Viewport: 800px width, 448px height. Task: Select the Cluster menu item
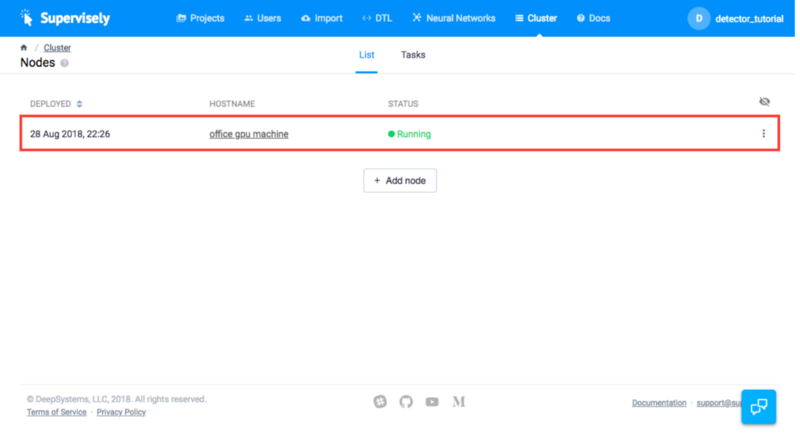(x=536, y=18)
